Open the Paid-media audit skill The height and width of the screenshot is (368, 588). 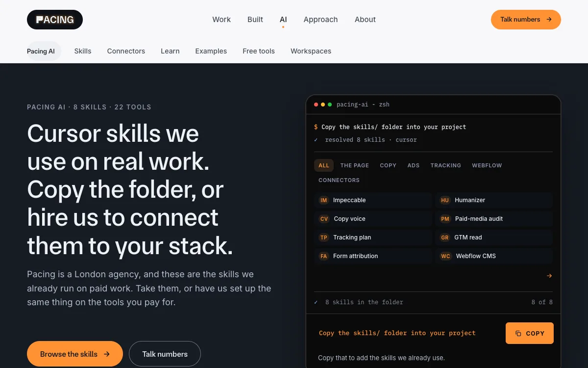pos(494,219)
